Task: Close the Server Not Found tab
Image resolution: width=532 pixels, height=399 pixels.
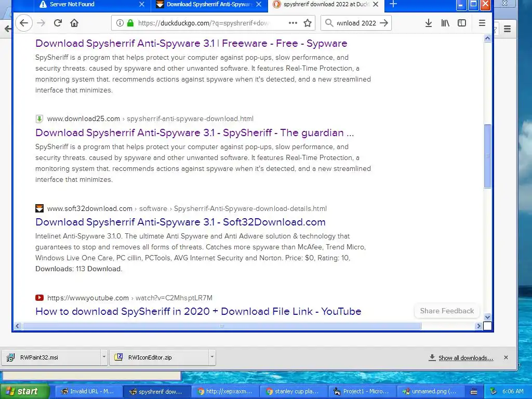Action: (x=142, y=4)
